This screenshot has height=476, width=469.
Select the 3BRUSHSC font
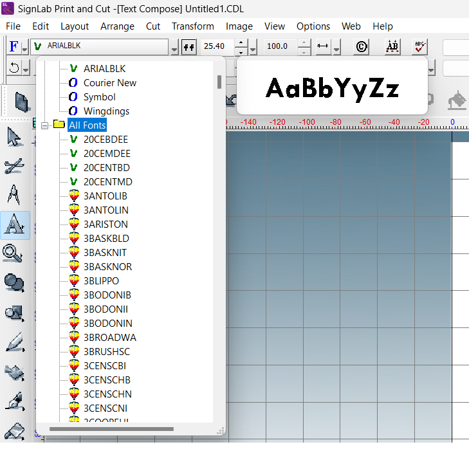[x=107, y=352]
